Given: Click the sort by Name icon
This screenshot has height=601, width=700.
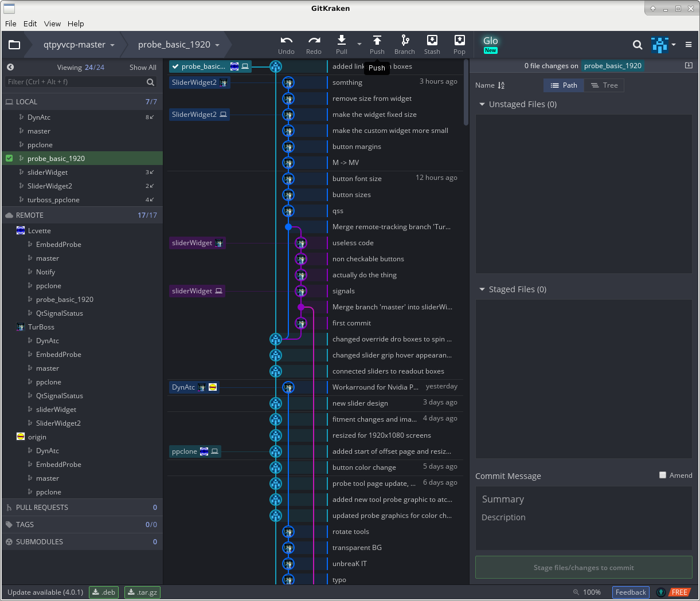Looking at the screenshot, I should click(501, 85).
